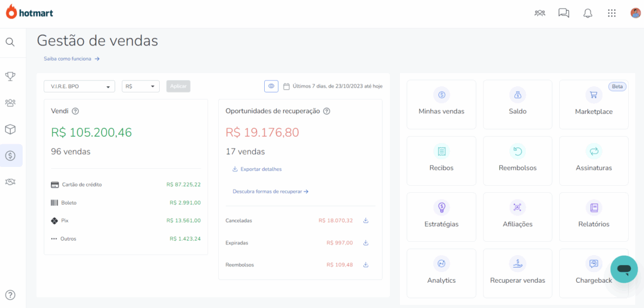Open the V.I.R.E. BPO product dropdown
Screen dimensions: 644x308
click(x=79, y=86)
